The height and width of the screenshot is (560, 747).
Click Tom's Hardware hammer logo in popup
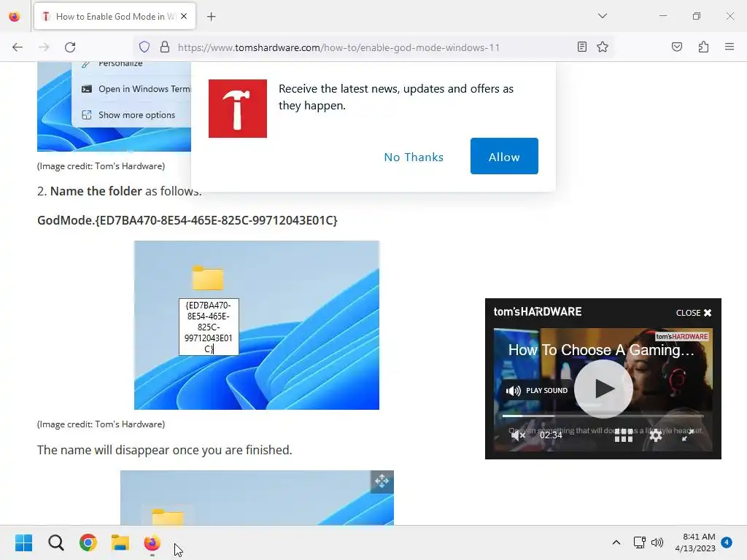coord(238,109)
